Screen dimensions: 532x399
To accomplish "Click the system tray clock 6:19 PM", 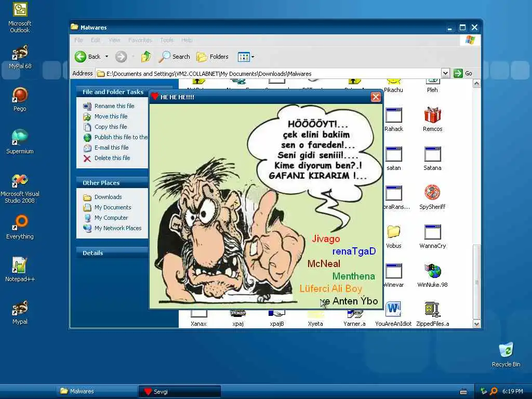I will tap(512, 391).
